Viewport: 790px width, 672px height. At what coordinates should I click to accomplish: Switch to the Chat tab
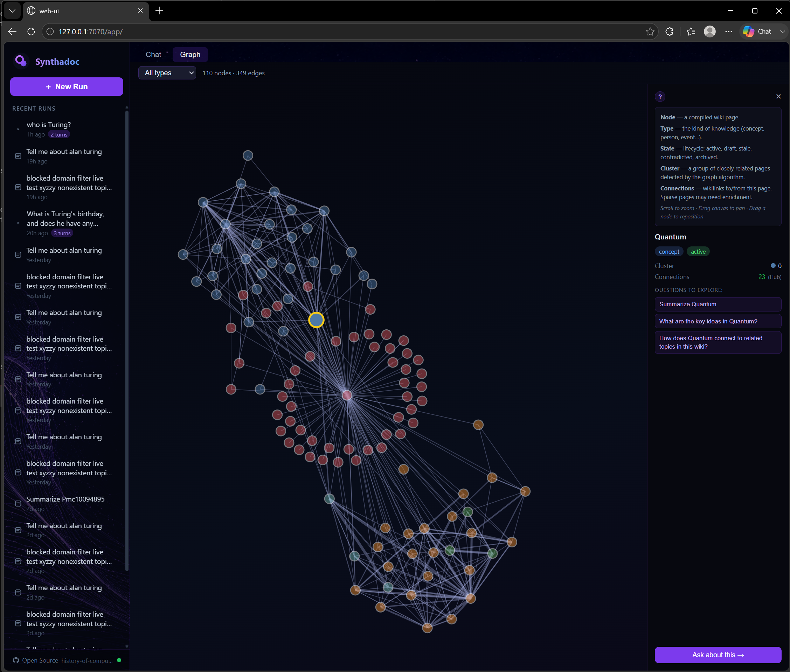[154, 55]
